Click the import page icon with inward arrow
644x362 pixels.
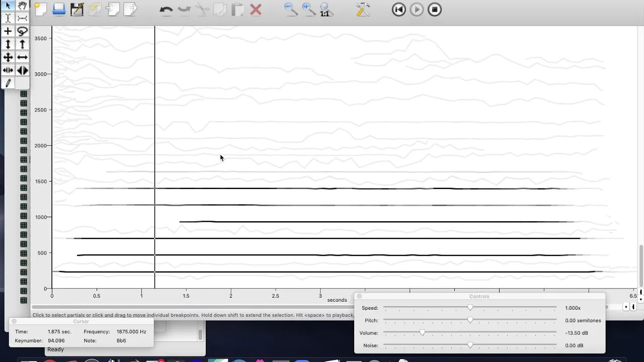point(113,10)
